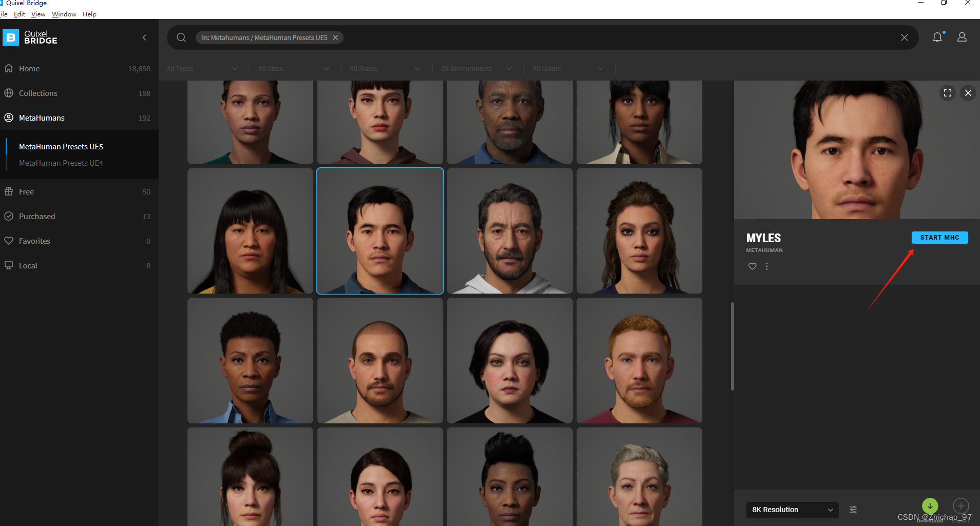
Task: Open the All Colors filter dropdown
Action: [568, 68]
